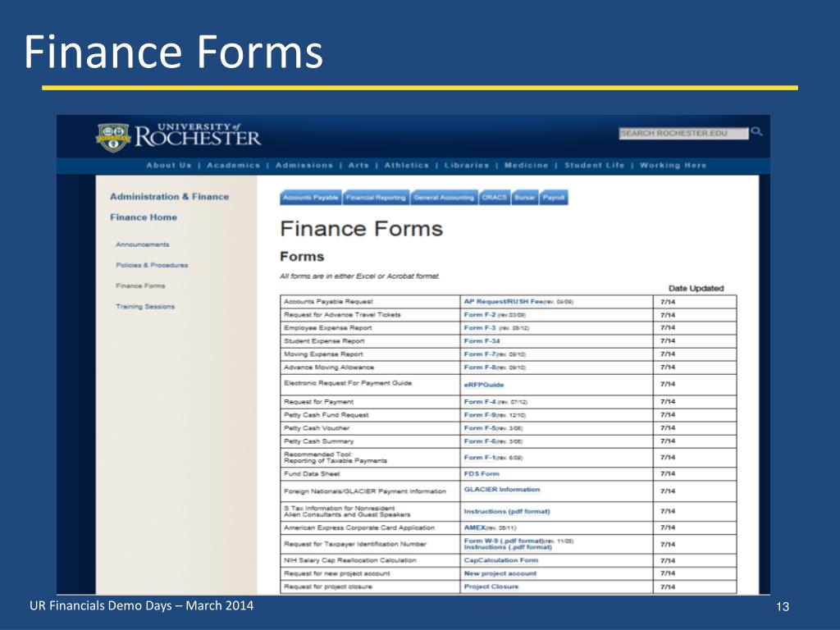Viewport: 840px width, 630px height.
Task: Open Form F-3 link
Action: click(479, 328)
